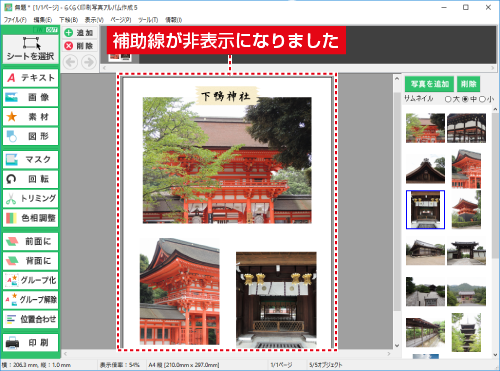Click the A4 縦 paper size status text

[184, 365]
